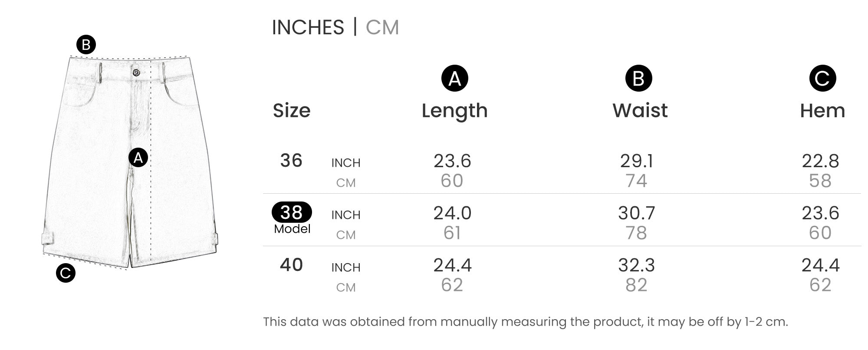Viewport: 868px width, 350px height.
Task: Click the button on the shorts illustration
Action: [136, 73]
